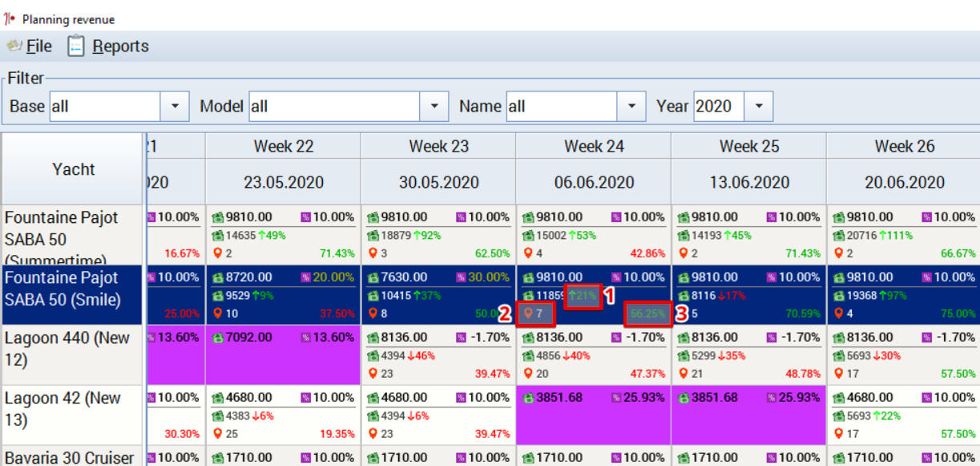Click the money icon next to 7092.00

218,338
